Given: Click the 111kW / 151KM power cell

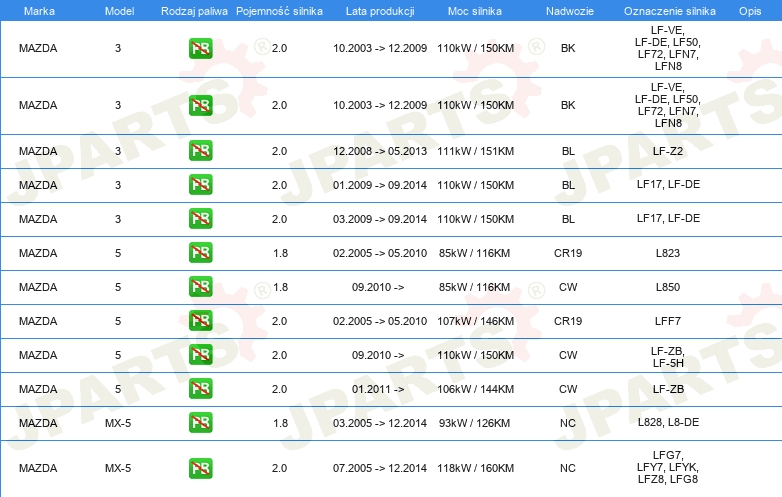Looking at the screenshot, I should tap(475, 151).
